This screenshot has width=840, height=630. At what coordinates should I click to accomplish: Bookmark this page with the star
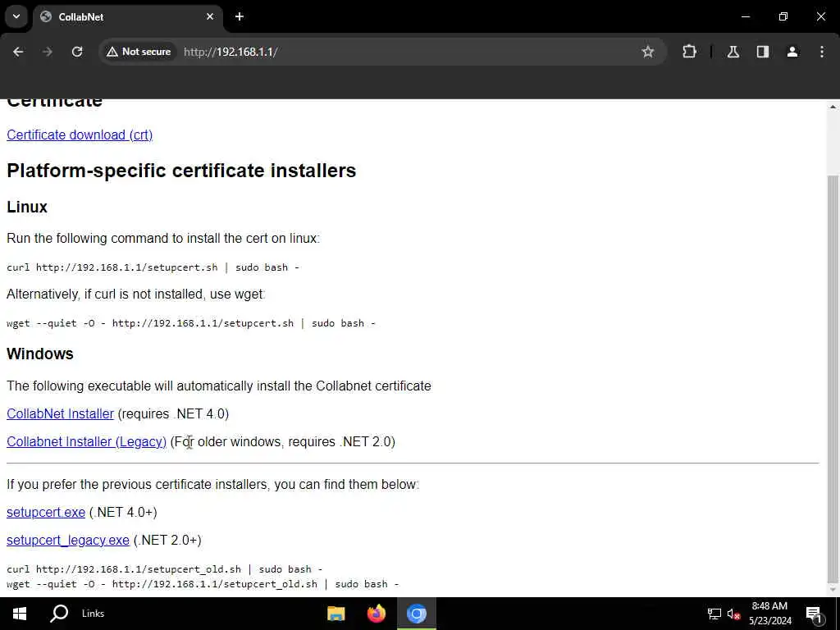(648, 52)
